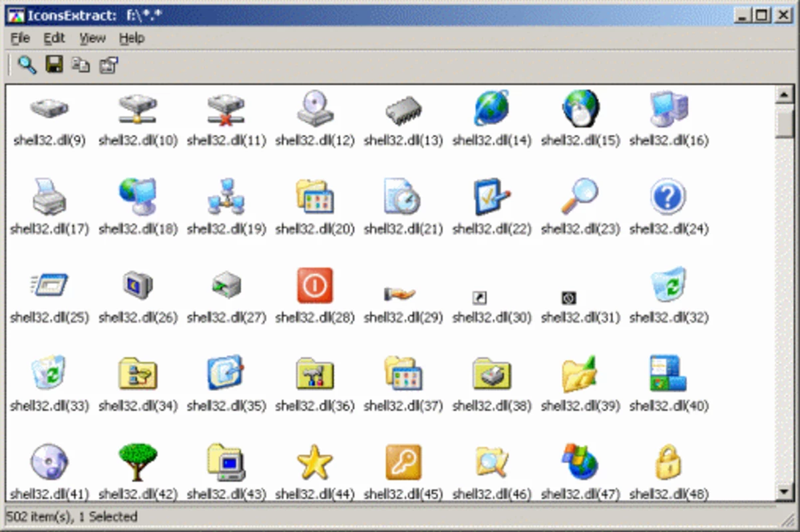
Task: Select the networked computers icon shell32.dll(19)
Action: [x=226, y=197]
